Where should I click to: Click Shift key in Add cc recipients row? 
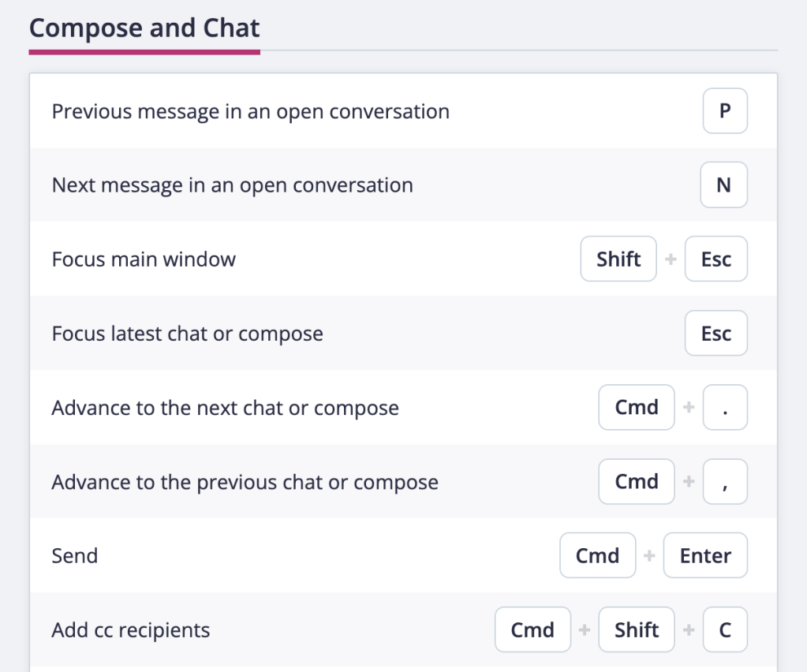[x=637, y=630]
